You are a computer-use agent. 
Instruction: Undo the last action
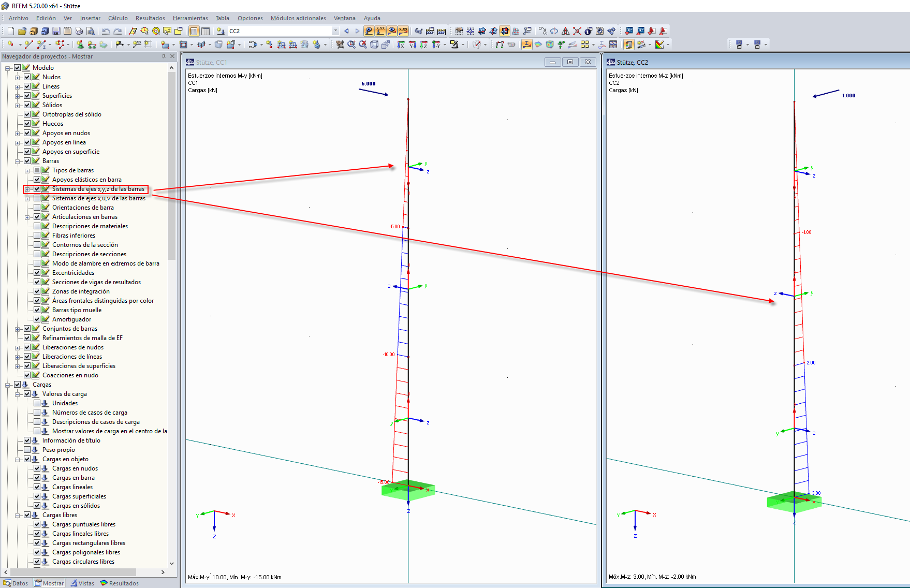(x=106, y=31)
